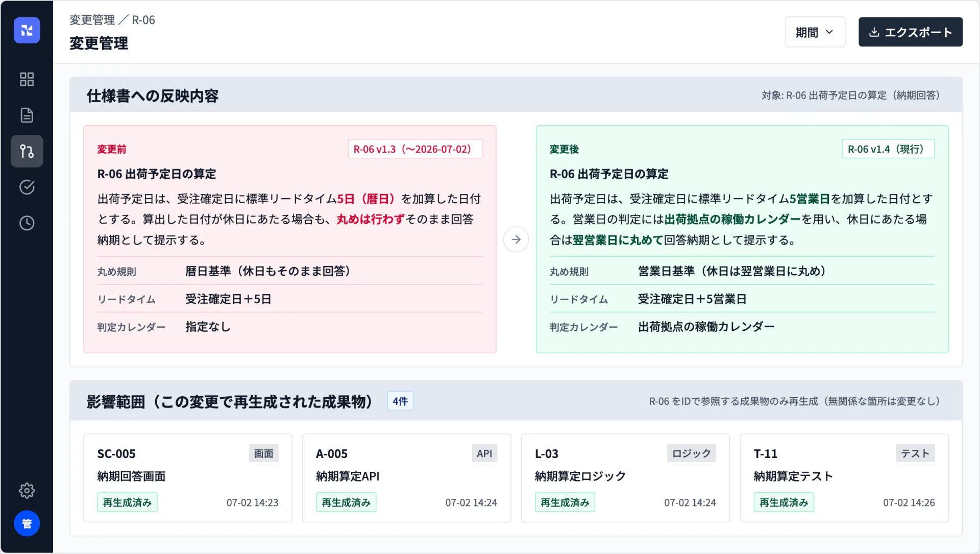Click the 仕様書への反映内容 heading
Viewport: 980px width, 554px height.
pos(153,96)
